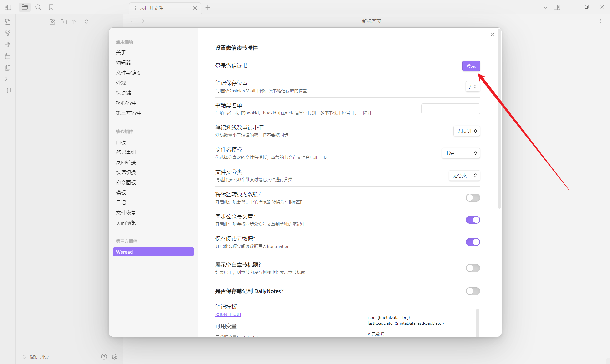
Task: Open the search magnifier icon
Action: (38, 7)
